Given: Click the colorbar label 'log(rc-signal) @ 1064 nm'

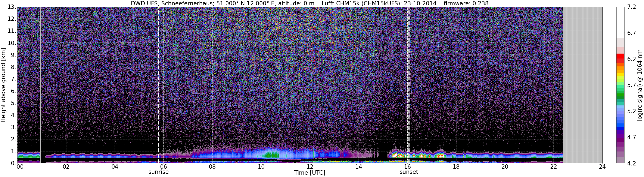Looking at the screenshot, I should tap(640, 85).
